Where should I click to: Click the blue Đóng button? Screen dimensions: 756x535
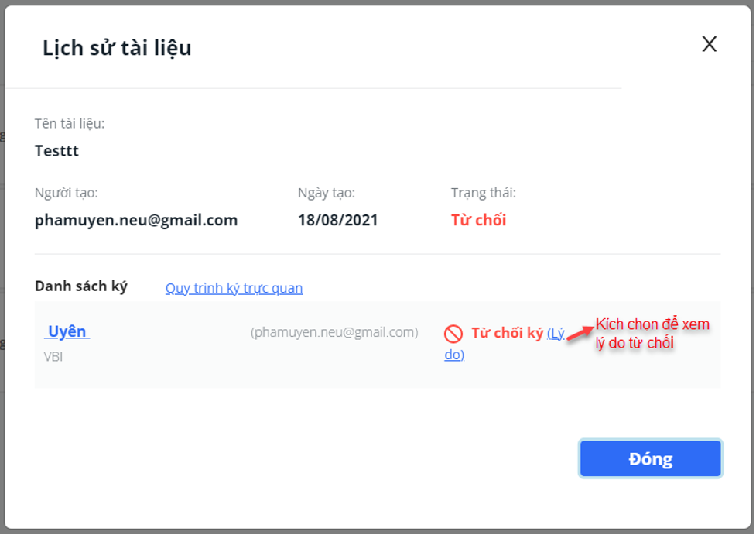pos(651,458)
